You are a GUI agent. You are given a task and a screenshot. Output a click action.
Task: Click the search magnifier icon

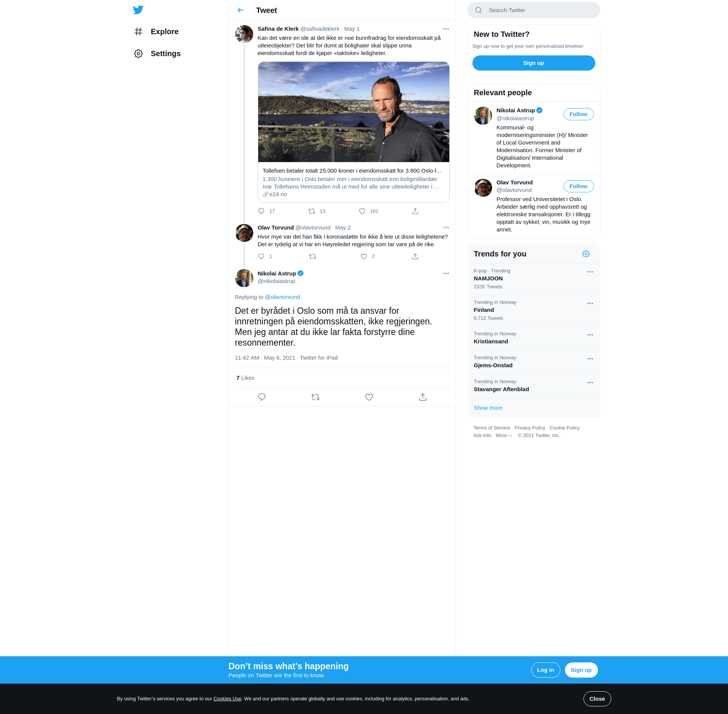(x=479, y=10)
